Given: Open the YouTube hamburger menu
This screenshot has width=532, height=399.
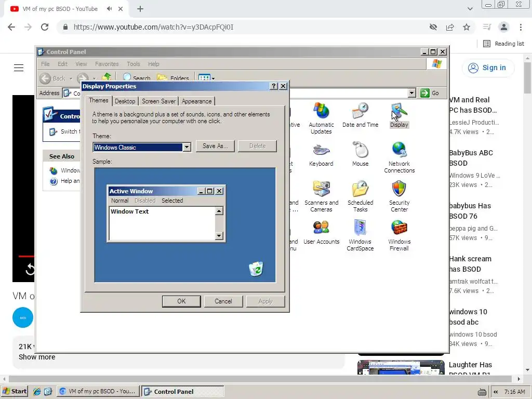Looking at the screenshot, I should click(19, 68).
